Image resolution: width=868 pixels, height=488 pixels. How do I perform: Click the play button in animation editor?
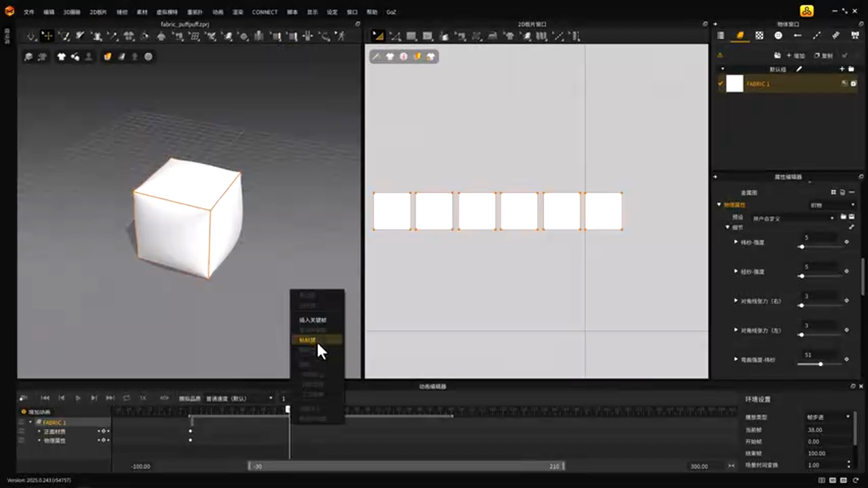(78, 398)
